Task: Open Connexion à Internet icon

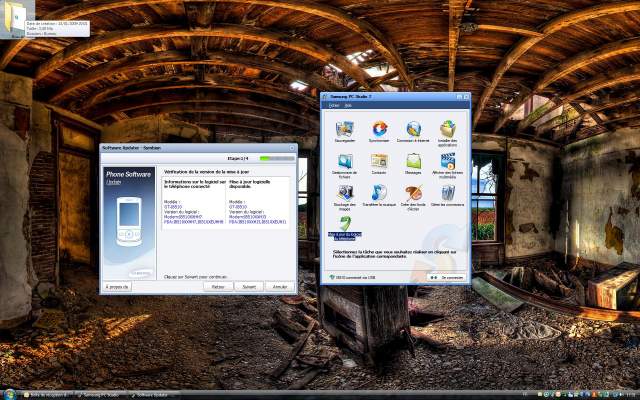Action: (414, 129)
